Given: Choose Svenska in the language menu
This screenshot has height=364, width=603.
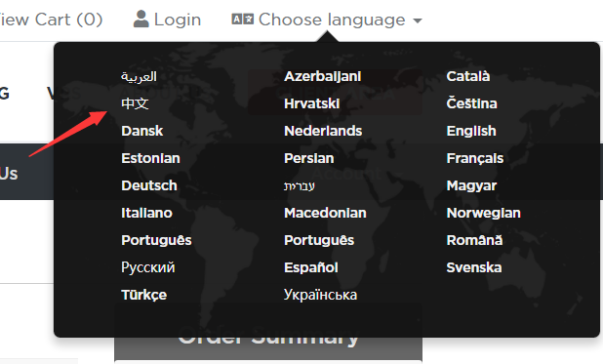Looking at the screenshot, I should click(x=474, y=267).
